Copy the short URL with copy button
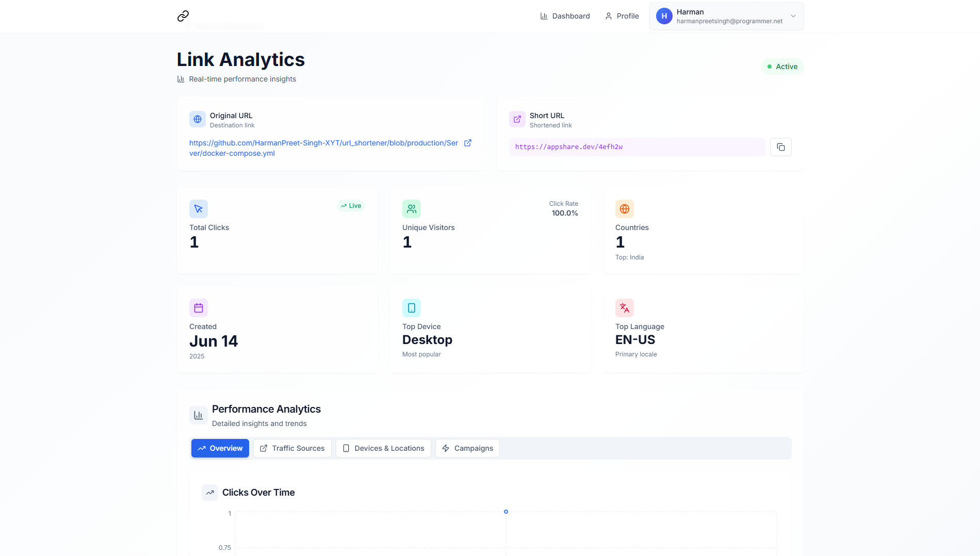 781,147
